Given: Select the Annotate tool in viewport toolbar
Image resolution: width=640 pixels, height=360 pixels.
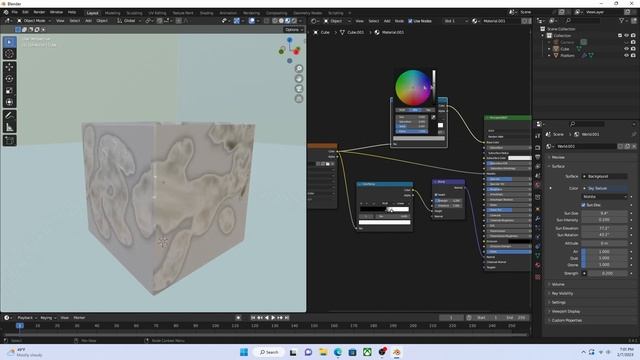Looking at the screenshot, I should (9, 116).
